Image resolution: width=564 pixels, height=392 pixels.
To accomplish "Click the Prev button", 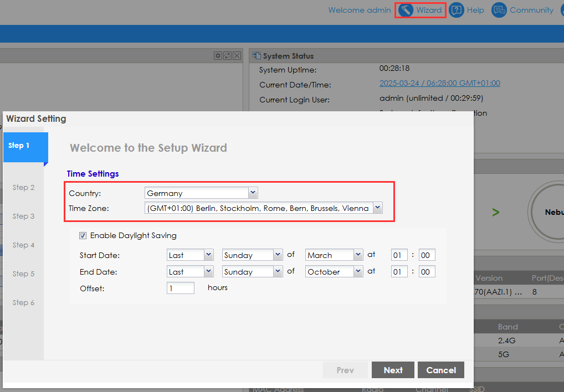I will tap(345, 370).
